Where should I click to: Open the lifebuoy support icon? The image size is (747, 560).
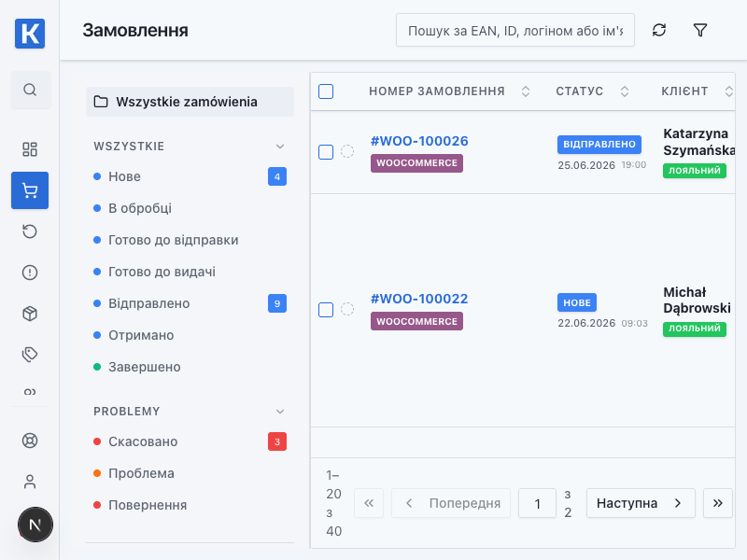(x=30, y=441)
